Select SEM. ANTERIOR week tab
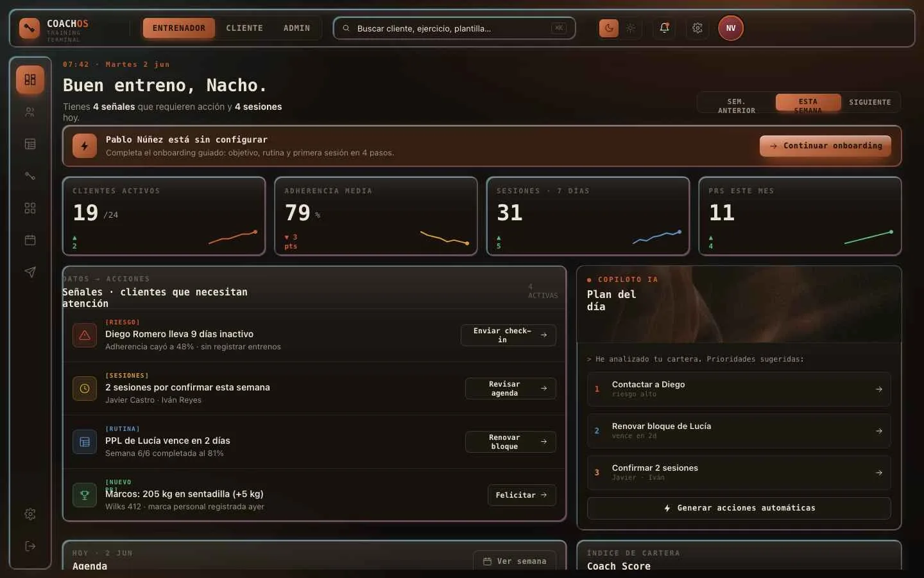The width and height of the screenshot is (924, 578). (737, 103)
